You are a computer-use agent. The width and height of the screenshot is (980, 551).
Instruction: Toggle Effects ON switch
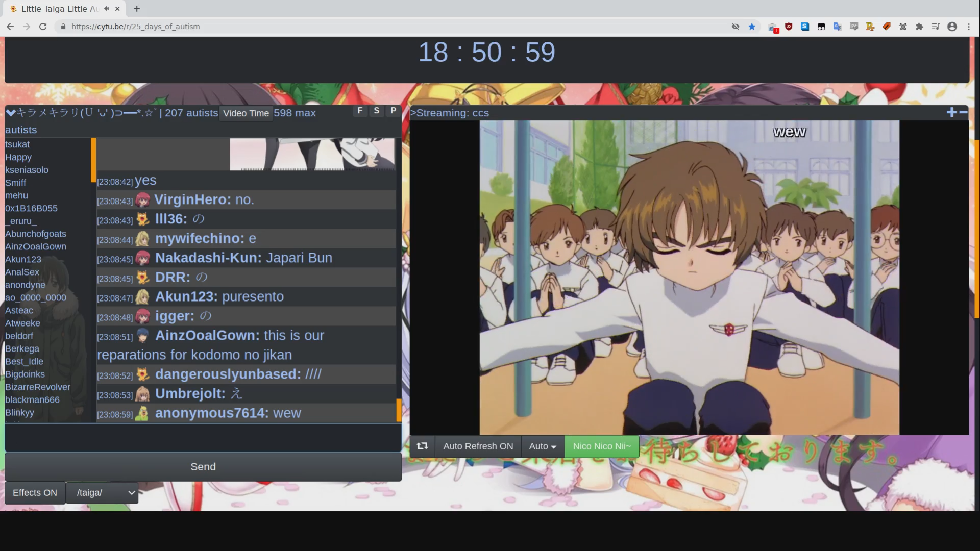click(x=35, y=492)
